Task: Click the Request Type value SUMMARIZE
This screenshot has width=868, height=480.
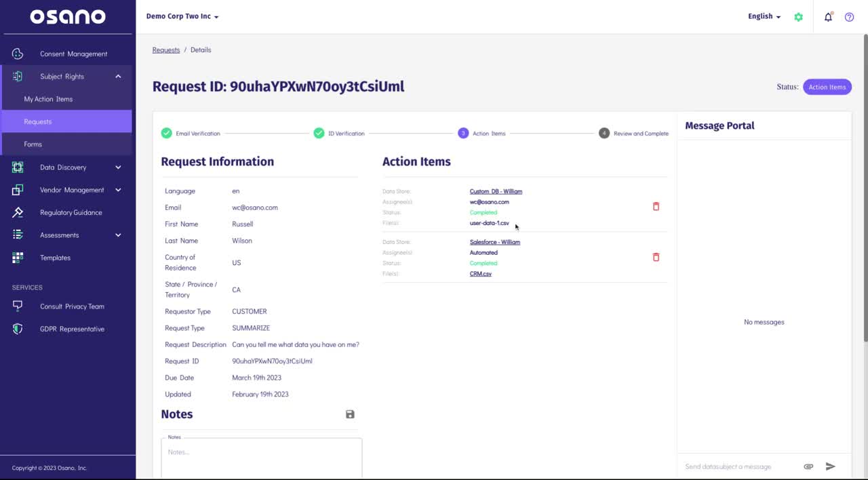Action: coord(251,328)
